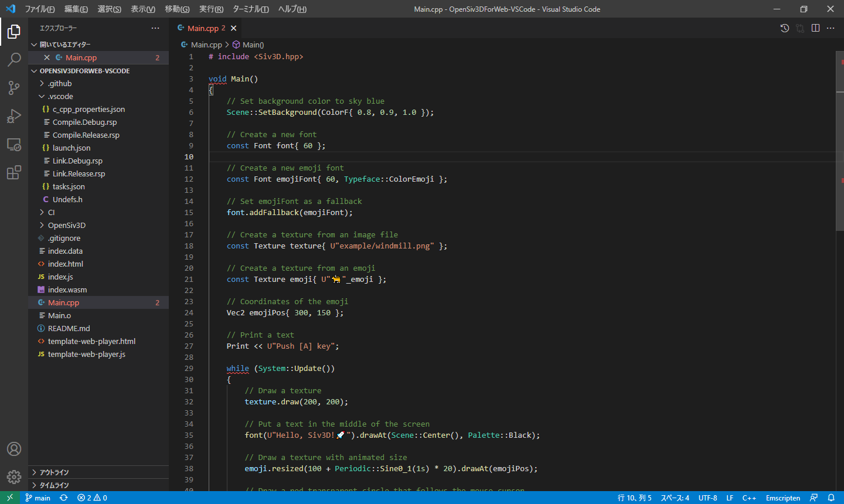Click line number 29 in the gutter
844x504 pixels.
(x=189, y=368)
